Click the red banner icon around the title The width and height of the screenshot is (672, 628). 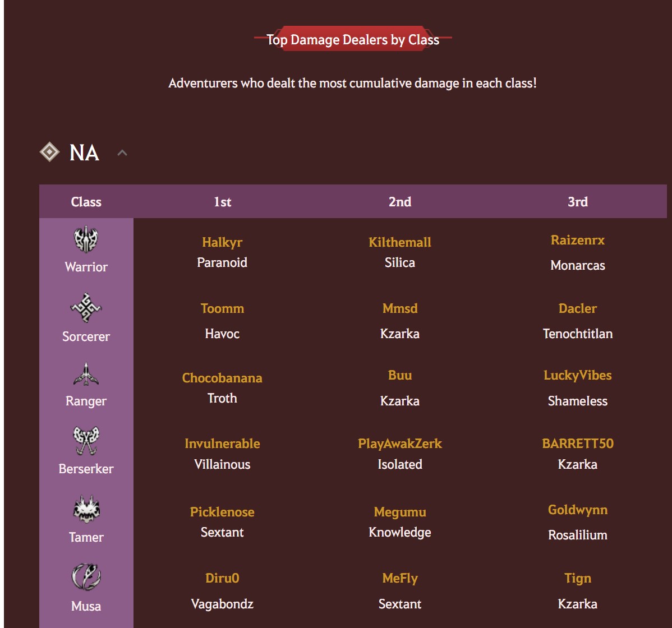pos(353,40)
